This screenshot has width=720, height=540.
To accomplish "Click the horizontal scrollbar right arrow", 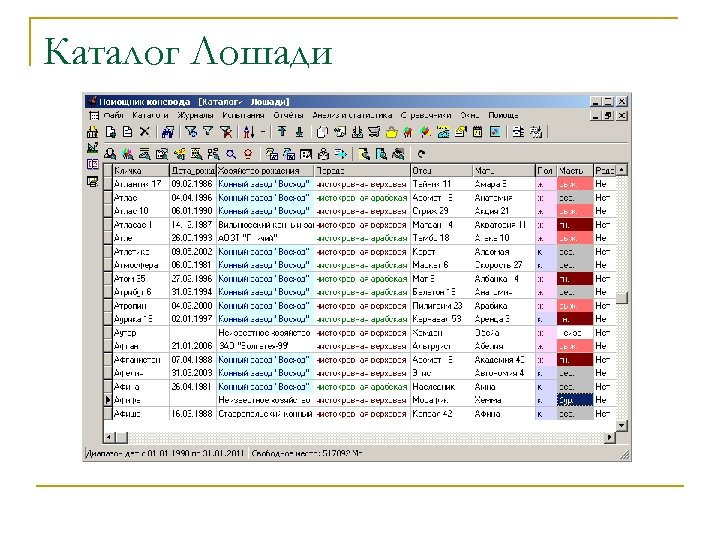I will tap(610, 437).
